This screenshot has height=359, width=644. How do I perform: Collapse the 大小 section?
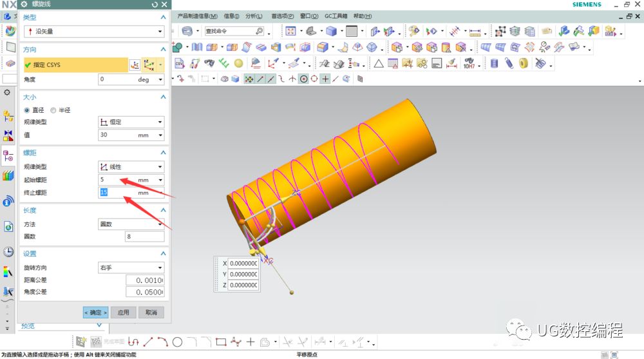[164, 97]
